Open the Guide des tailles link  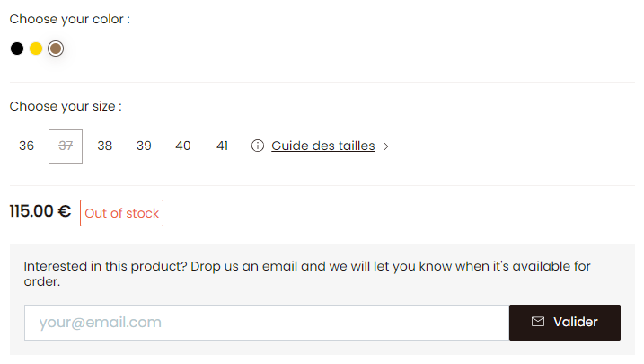(322, 146)
